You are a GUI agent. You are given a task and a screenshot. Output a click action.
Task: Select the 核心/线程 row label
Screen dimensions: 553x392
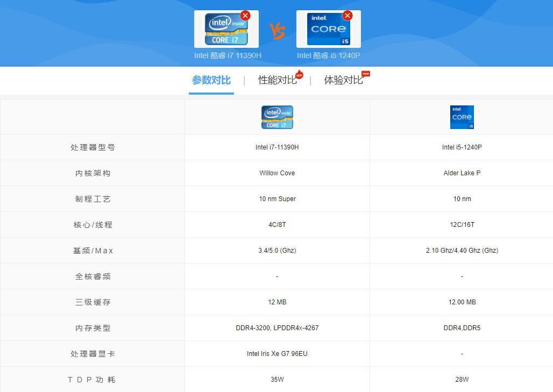point(93,225)
